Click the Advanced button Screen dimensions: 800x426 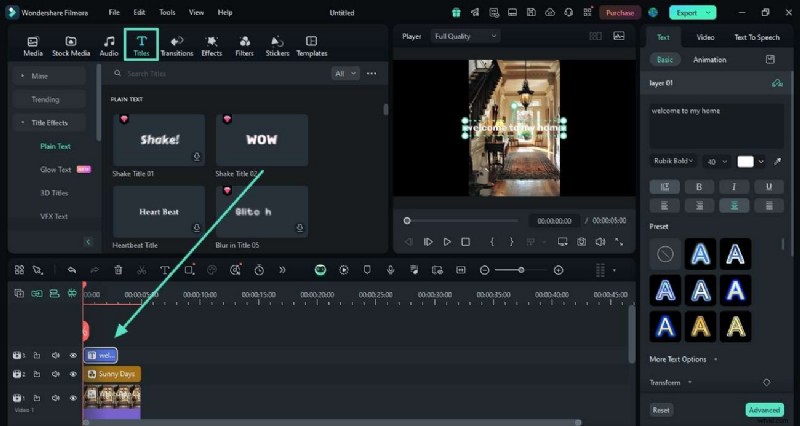(764, 410)
